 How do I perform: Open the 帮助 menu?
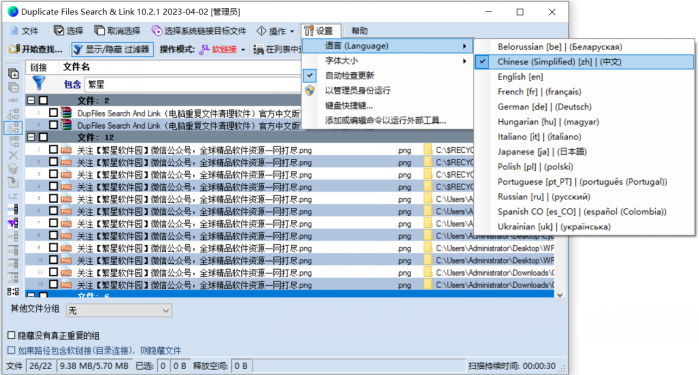coord(359,31)
